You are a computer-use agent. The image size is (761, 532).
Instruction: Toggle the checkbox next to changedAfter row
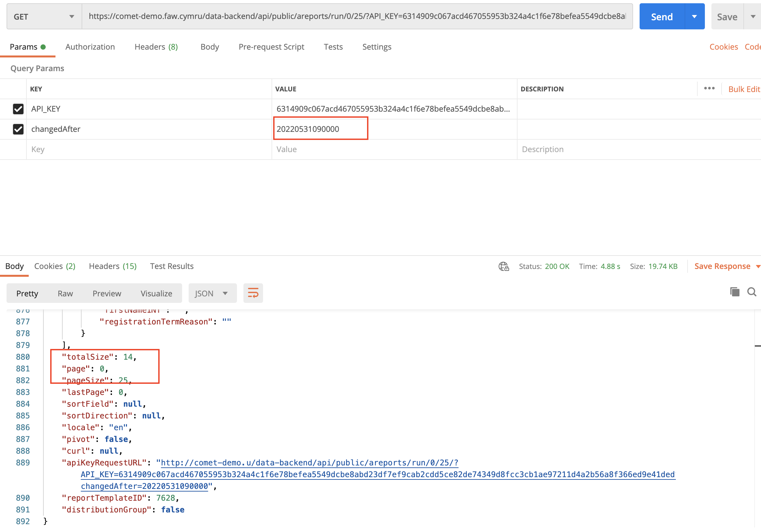point(18,129)
